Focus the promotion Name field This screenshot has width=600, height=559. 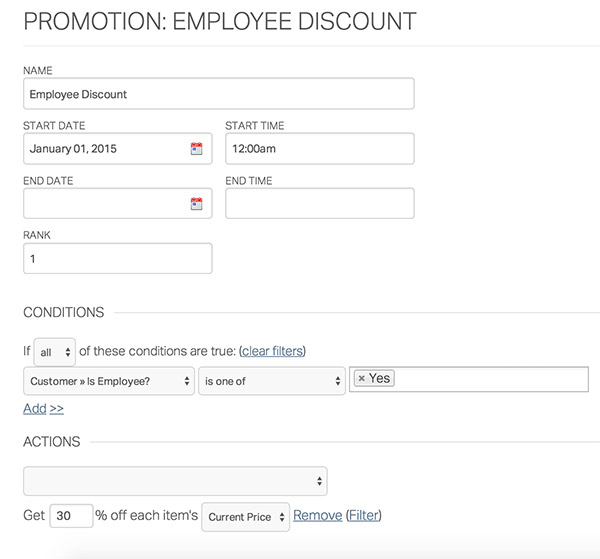coord(218,94)
